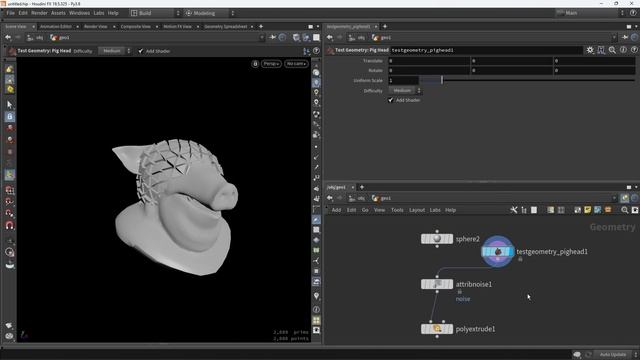The image size is (640, 360).
Task: Open network editor Layout menu
Action: pos(417,210)
